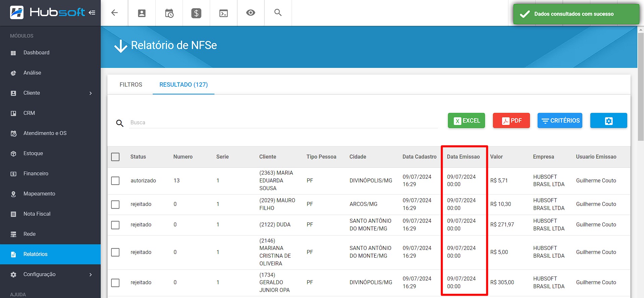The image size is (644, 298).
Task: Switch to the FILTROS tab
Action: (x=131, y=85)
